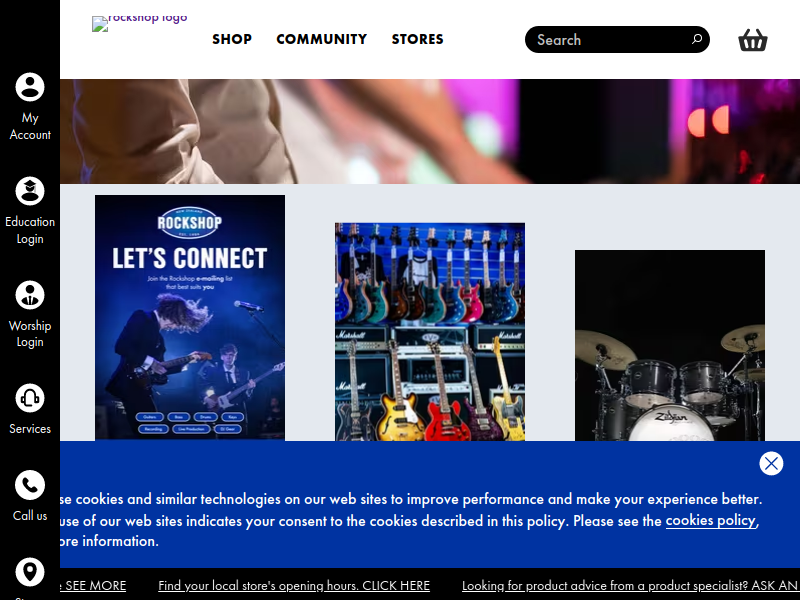Image resolution: width=800 pixels, height=600 pixels.
Task: Open the Services headset icon
Action: [30, 398]
